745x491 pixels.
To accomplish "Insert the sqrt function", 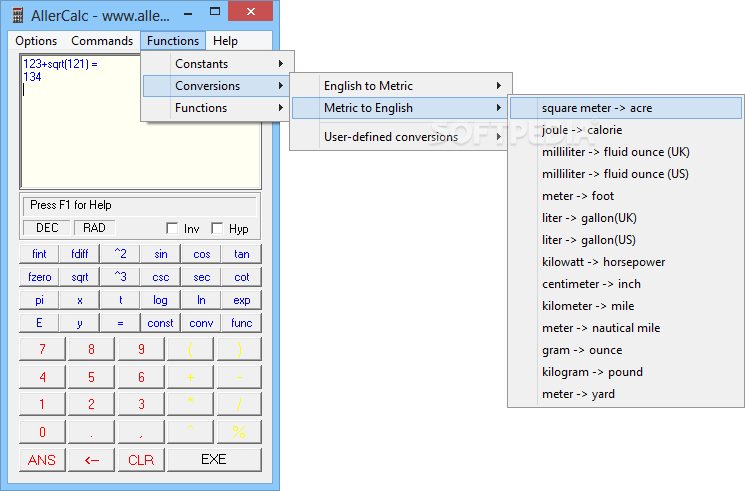I will click(x=79, y=277).
